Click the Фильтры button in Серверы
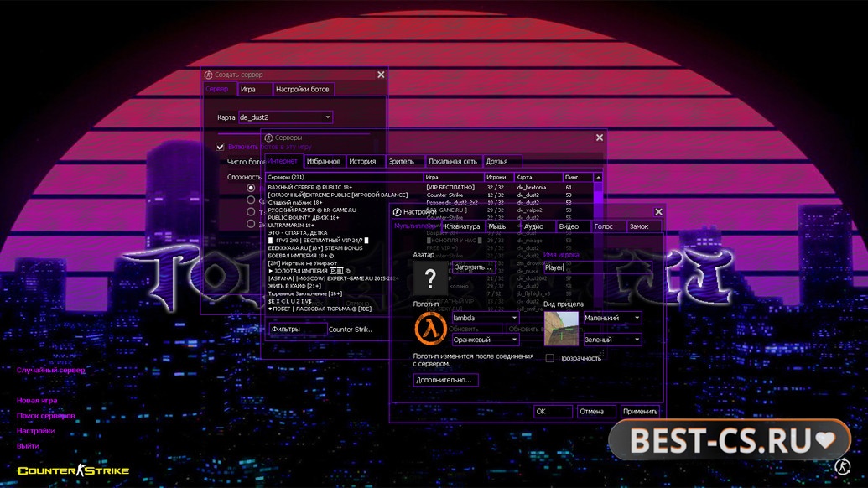This screenshot has width=868, height=488. [298, 330]
